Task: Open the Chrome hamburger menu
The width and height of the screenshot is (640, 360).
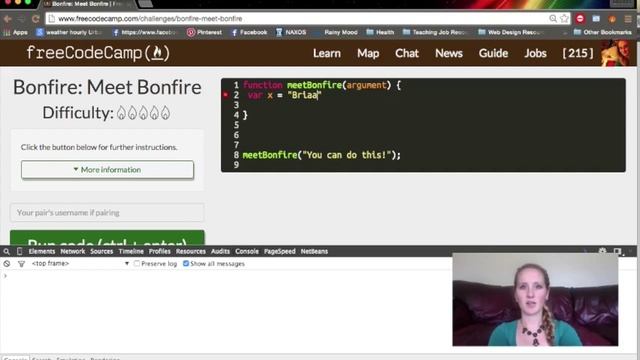Action: point(628,19)
